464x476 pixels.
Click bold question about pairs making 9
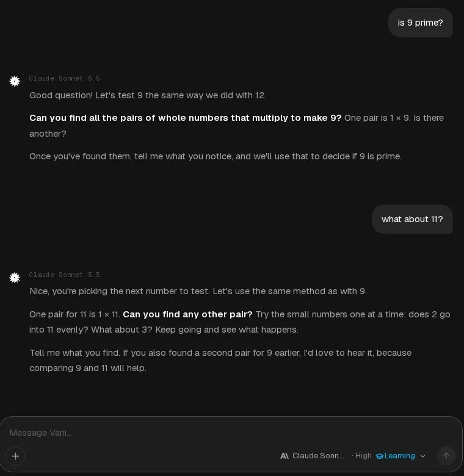(x=186, y=118)
